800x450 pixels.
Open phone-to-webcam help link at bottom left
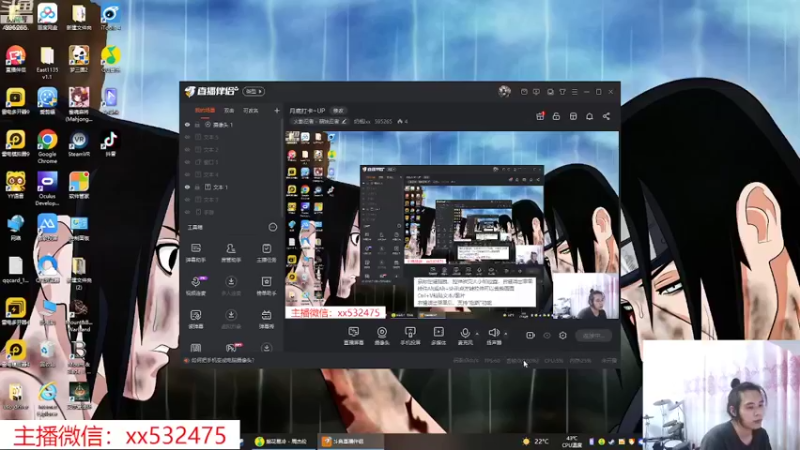pyautogui.click(x=222, y=360)
